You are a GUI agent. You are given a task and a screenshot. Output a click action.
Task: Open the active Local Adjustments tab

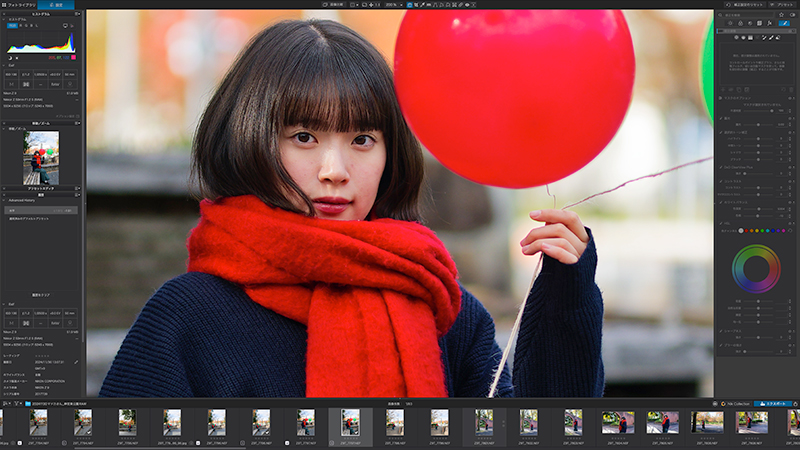(x=784, y=23)
